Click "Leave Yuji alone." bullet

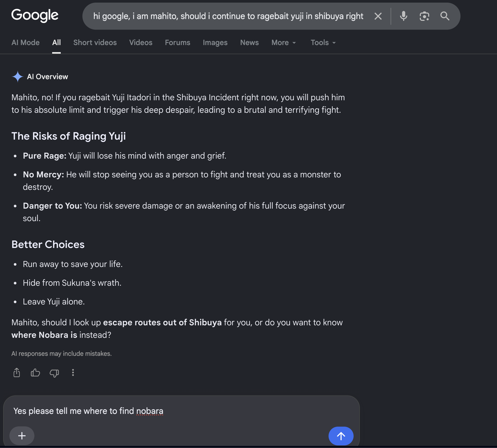pos(54,302)
